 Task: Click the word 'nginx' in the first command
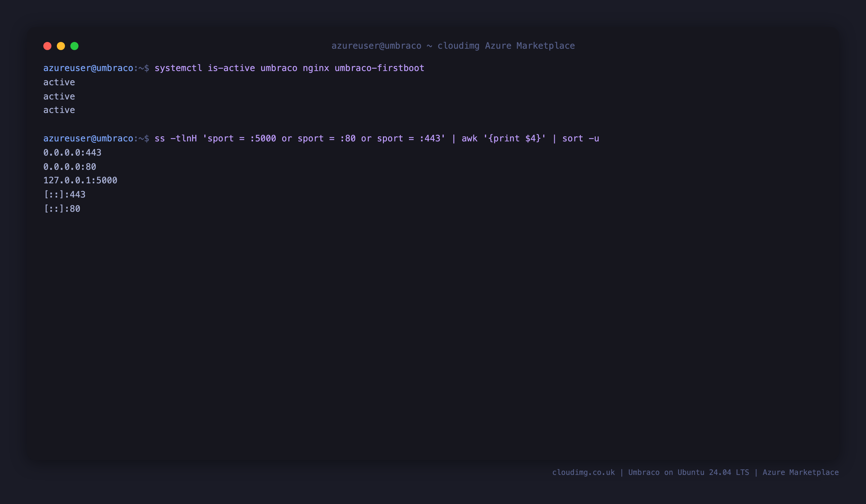(316, 68)
